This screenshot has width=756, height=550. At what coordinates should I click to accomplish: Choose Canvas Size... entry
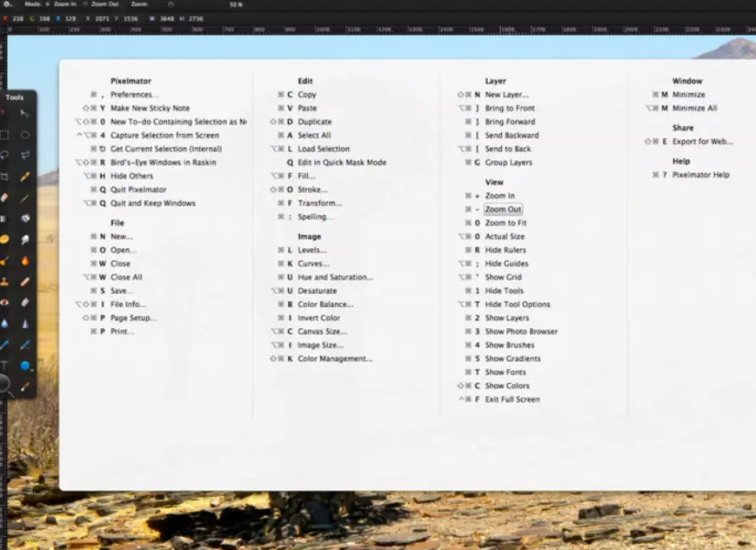click(x=322, y=332)
